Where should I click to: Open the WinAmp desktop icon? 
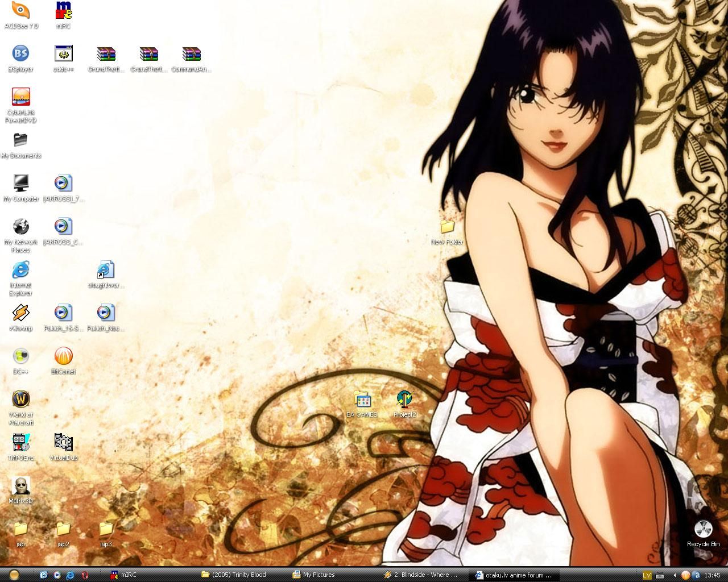tap(20, 318)
